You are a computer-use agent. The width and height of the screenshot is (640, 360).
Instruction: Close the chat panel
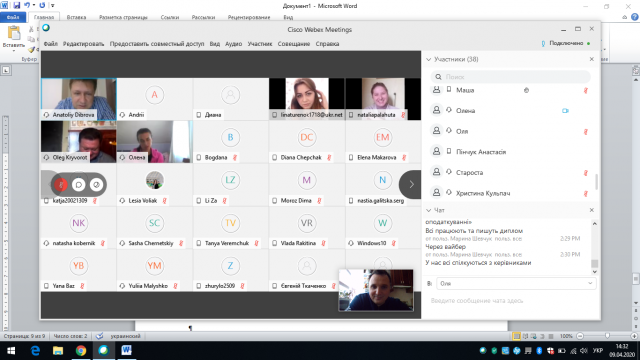[x=592, y=210]
